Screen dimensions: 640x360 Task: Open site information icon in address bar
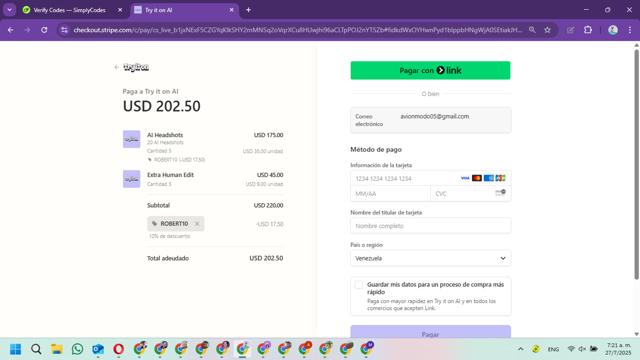coord(64,30)
